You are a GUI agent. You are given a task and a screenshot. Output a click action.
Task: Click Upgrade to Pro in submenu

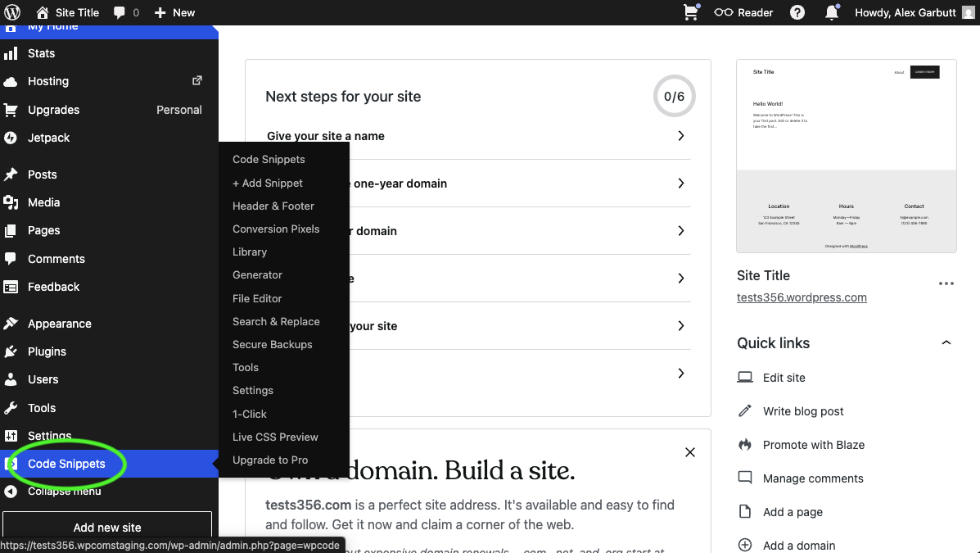[x=270, y=460]
